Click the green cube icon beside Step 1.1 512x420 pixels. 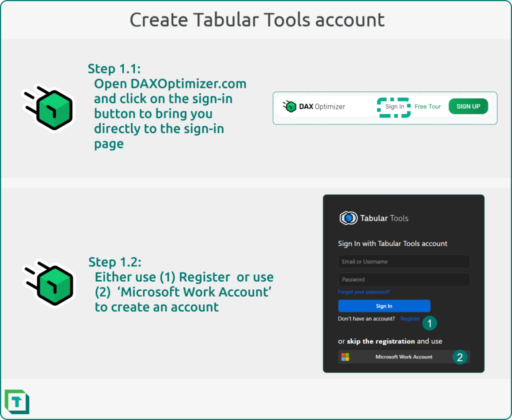coord(49,107)
